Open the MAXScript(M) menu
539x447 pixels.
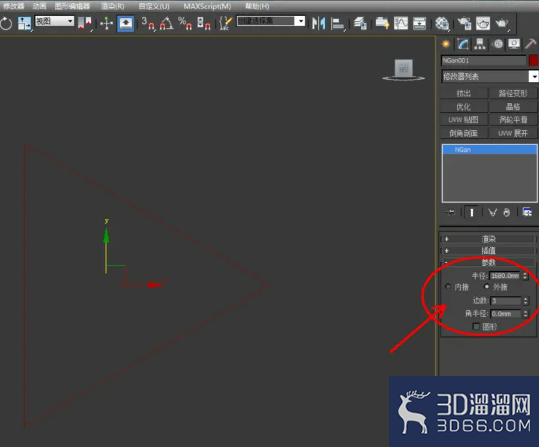(x=207, y=6)
